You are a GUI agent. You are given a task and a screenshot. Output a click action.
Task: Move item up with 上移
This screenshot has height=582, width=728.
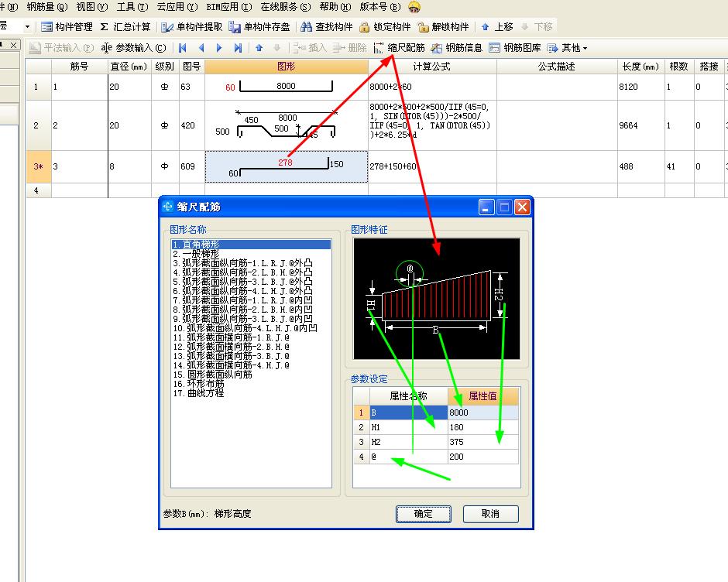[496, 27]
